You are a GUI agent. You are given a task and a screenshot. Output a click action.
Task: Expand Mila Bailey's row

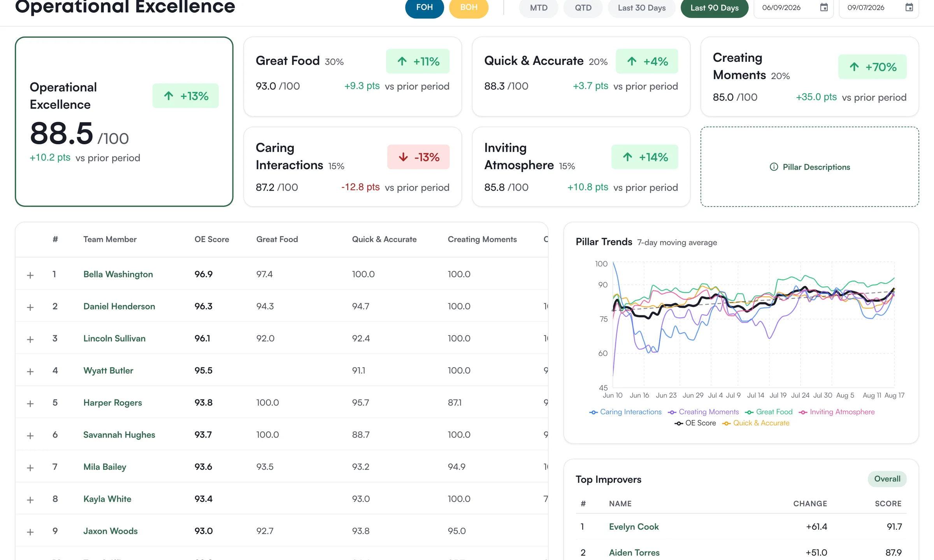pos(30,467)
